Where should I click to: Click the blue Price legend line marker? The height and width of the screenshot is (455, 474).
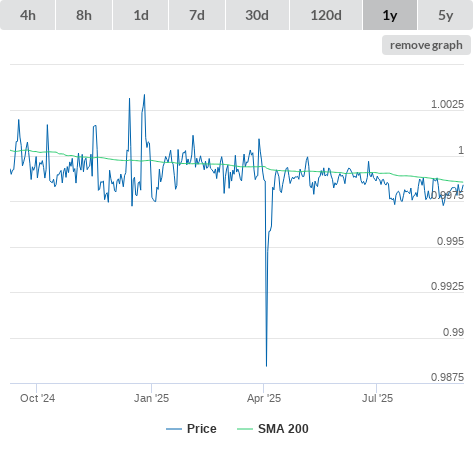pos(174,429)
